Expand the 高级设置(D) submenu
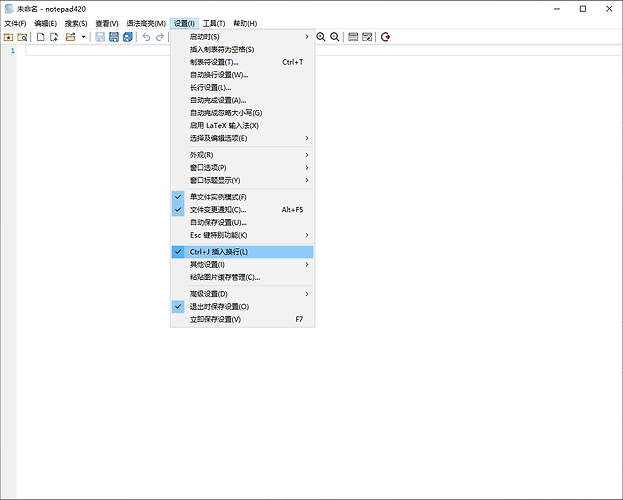The width and height of the screenshot is (623, 500). (242, 294)
